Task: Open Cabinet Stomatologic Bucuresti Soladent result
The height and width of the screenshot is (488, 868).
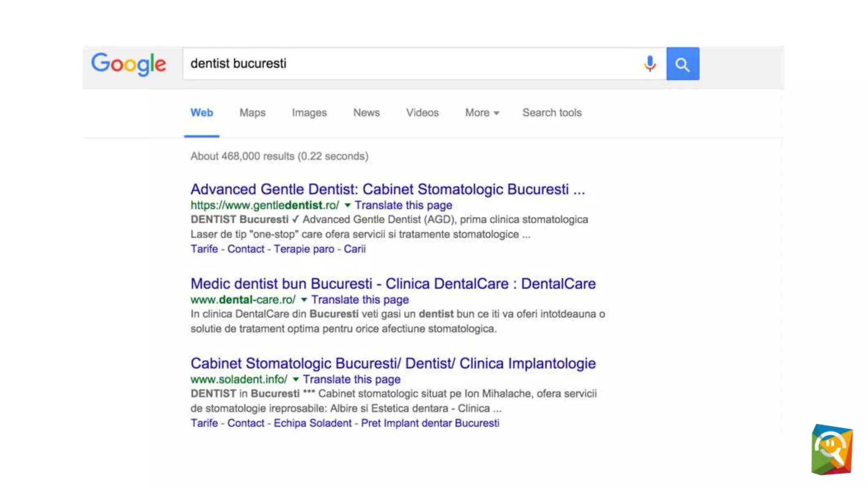Action: point(393,363)
